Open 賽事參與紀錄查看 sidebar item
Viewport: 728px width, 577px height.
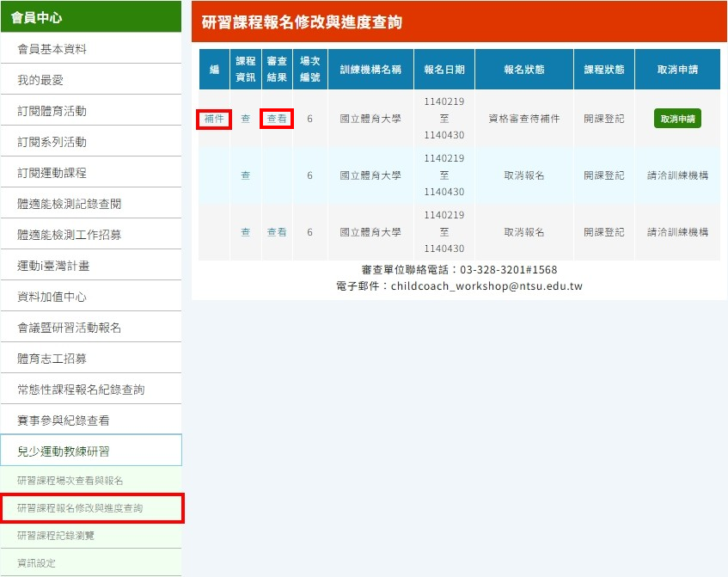(91, 420)
